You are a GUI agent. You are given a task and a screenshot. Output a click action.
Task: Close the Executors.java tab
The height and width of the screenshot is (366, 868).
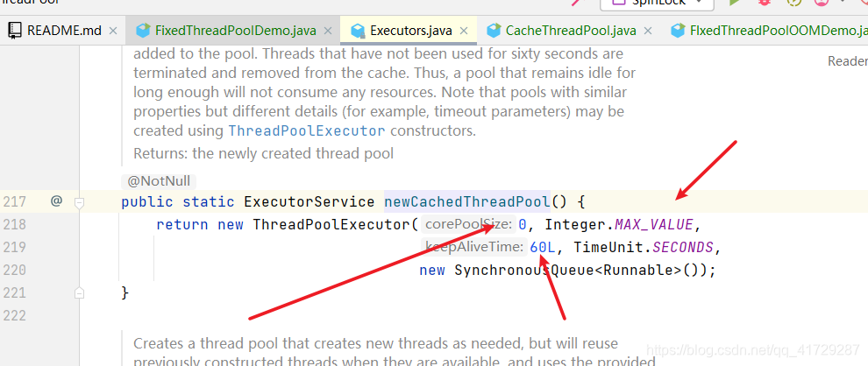[x=464, y=31]
